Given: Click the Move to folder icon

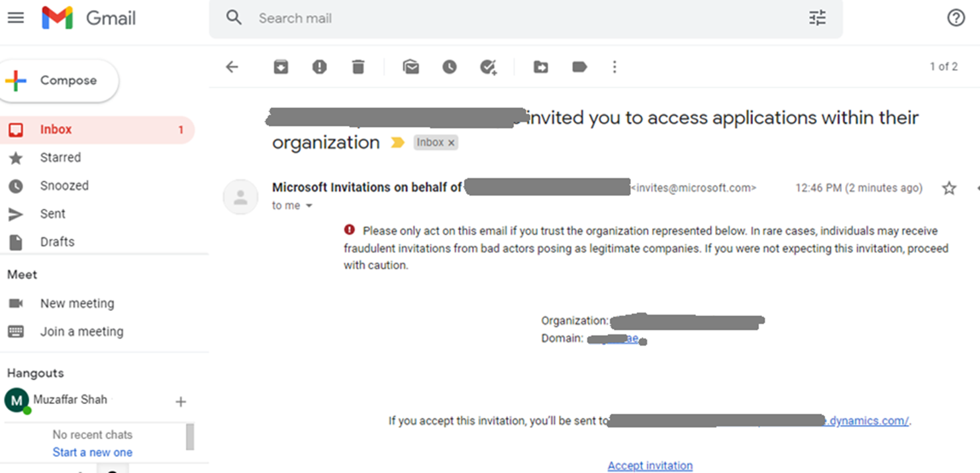Looking at the screenshot, I should (541, 67).
